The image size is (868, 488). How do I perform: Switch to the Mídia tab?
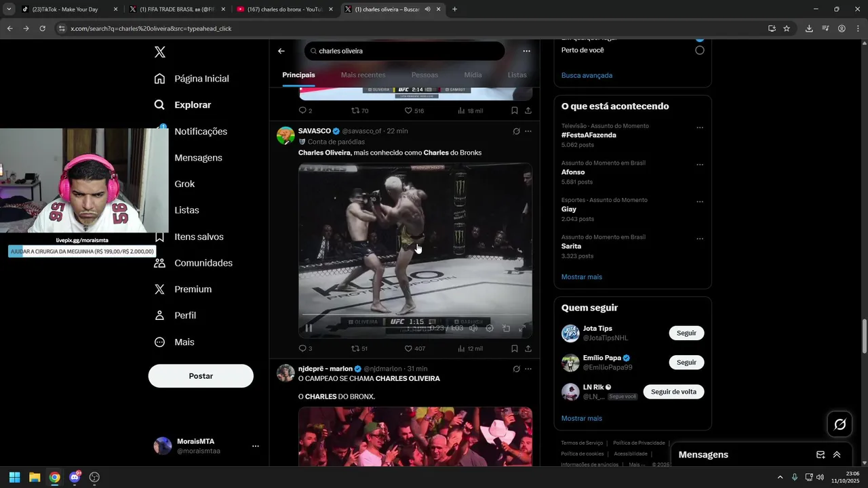(x=473, y=75)
